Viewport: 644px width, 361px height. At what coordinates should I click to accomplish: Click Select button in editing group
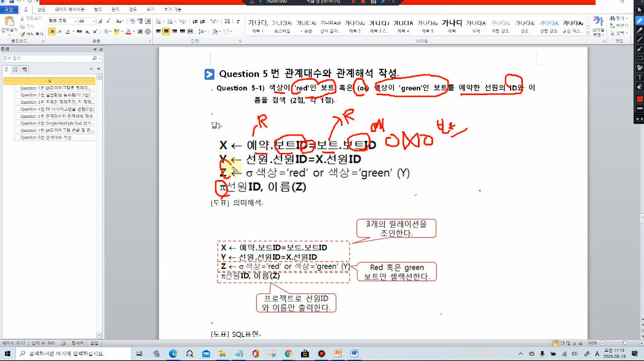(618, 33)
